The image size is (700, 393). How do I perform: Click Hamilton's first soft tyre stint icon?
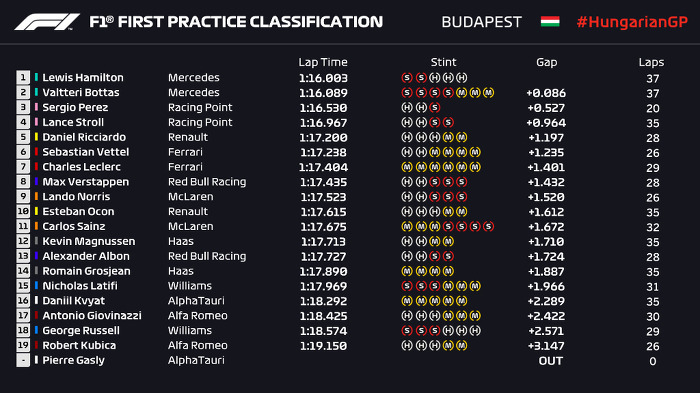pyautogui.click(x=407, y=78)
